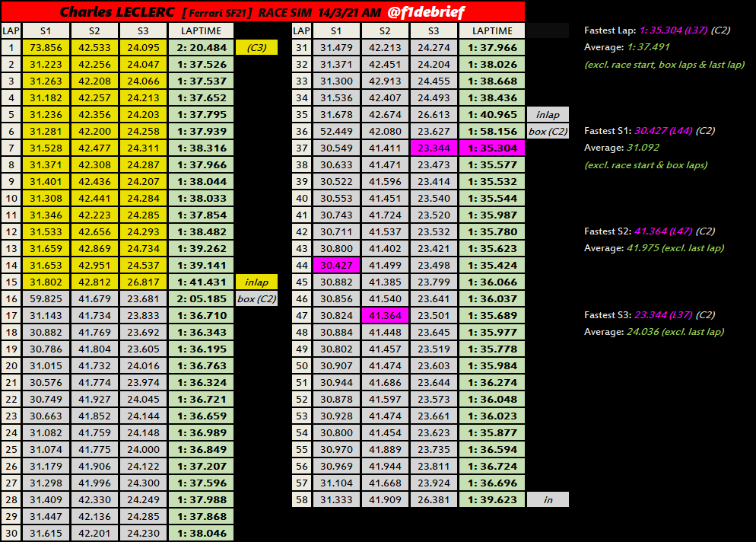Click S1 average value 31.092

point(643,147)
